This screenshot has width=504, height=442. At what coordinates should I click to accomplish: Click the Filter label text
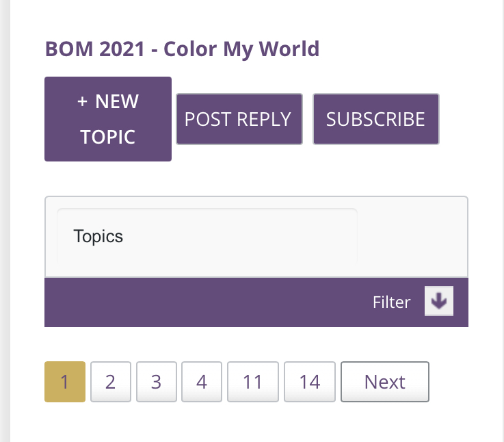[x=391, y=302]
